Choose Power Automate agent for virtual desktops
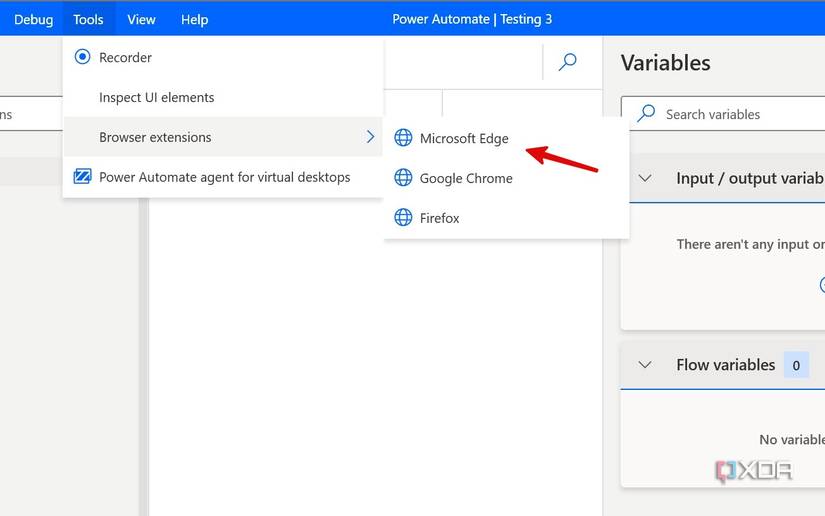Image resolution: width=825 pixels, height=516 pixels. [x=223, y=177]
